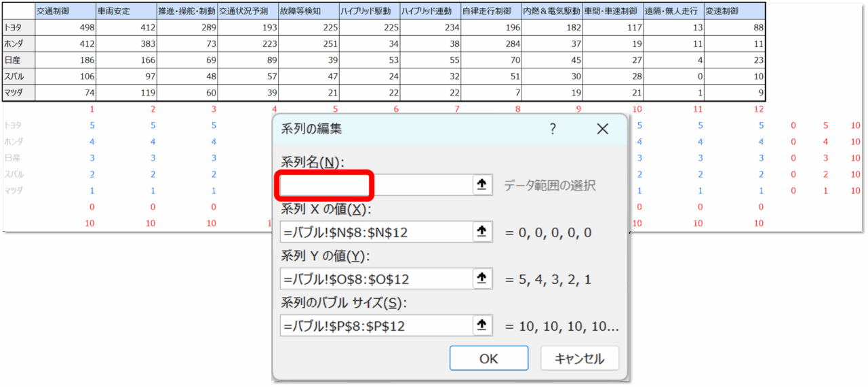Select the 変速制御 column header cell
Viewport: 868px width, 387px height.
[x=734, y=12]
